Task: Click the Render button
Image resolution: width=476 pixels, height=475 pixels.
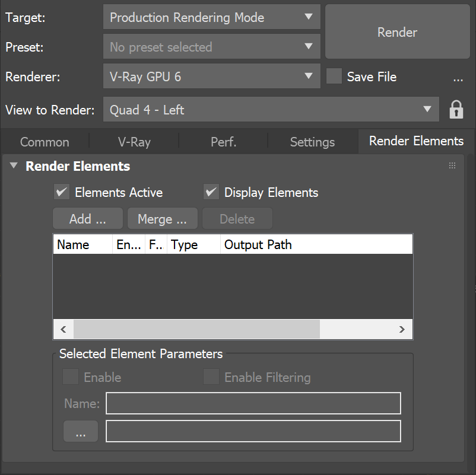Action: pyautogui.click(x=397, y=33)
